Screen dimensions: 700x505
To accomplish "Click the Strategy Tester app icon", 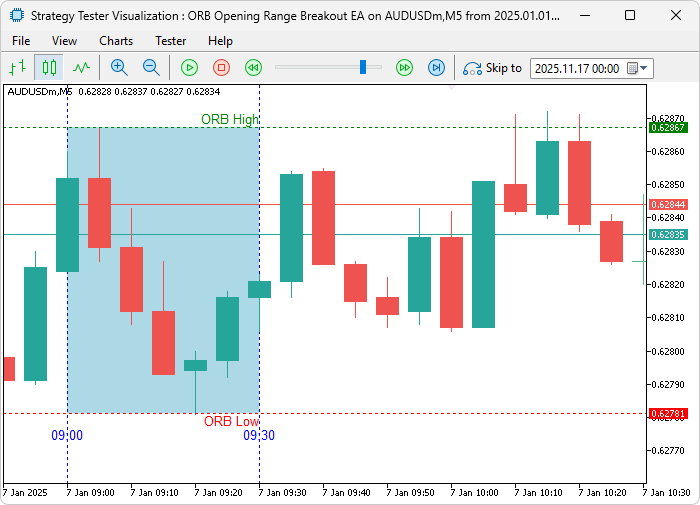I will pos(17,16).
